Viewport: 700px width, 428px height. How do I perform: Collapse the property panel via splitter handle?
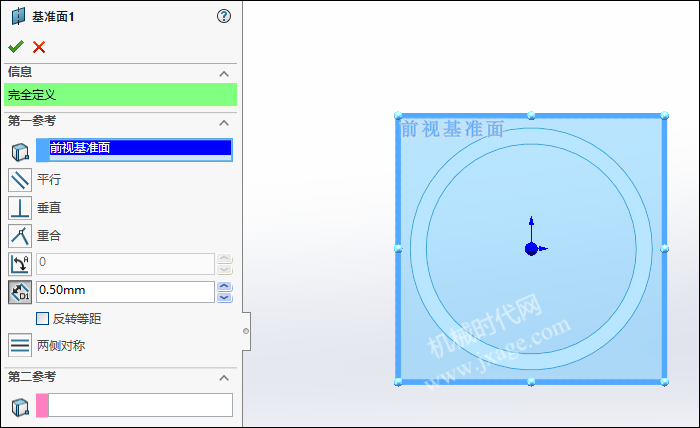point(246,331)
